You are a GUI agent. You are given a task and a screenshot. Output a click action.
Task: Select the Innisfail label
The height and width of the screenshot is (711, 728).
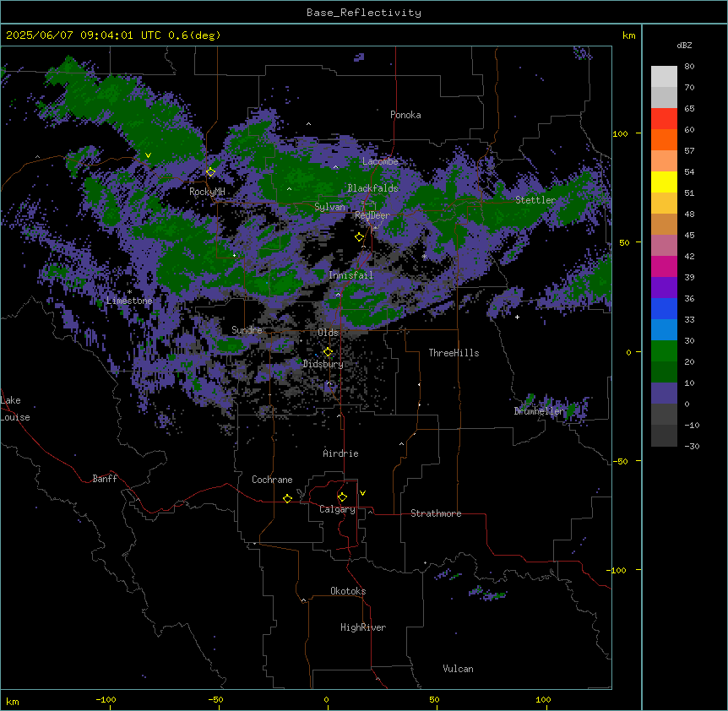(350, 275)
